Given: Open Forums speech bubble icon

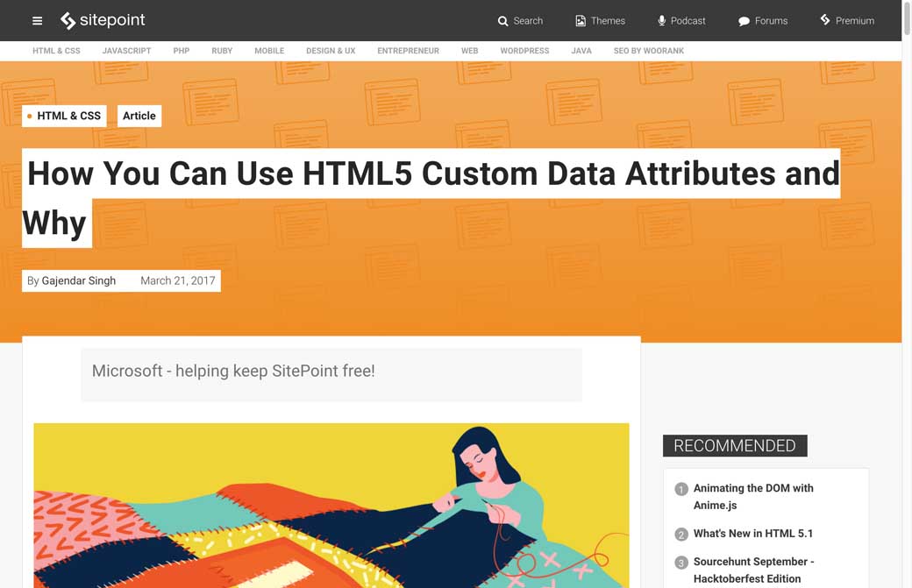Looking at the screenshot, I should click(x=744, y=21).
